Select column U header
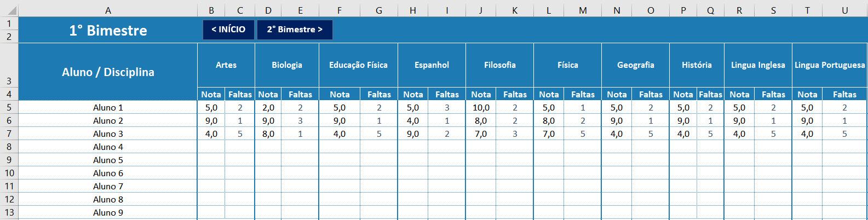Image resolution: width=868 pixels, height=220 pixels. (x=844, y=10)
